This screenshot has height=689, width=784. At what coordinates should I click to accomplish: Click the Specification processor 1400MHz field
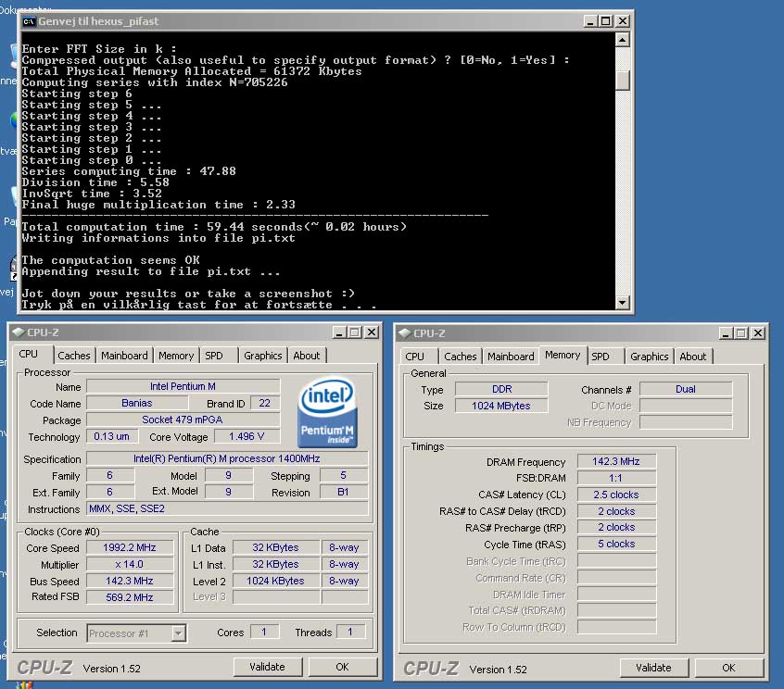pyautogui.click(x=227, y=458)
